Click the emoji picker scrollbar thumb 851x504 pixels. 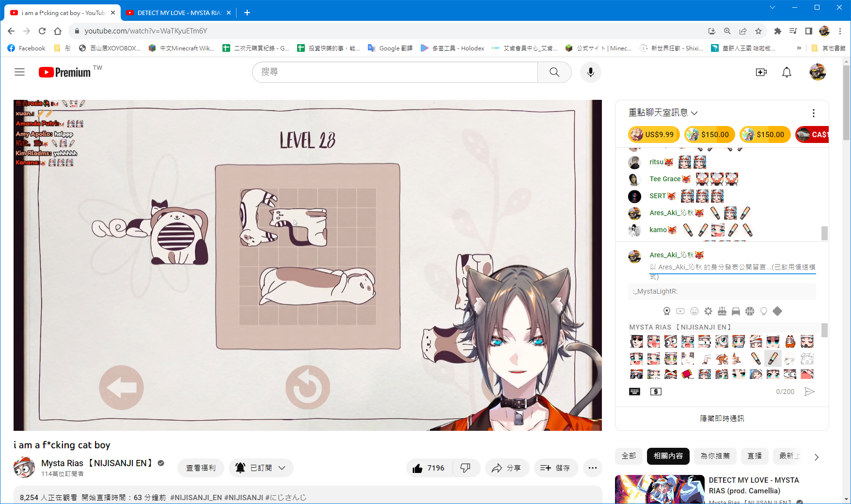coord(824,331)
